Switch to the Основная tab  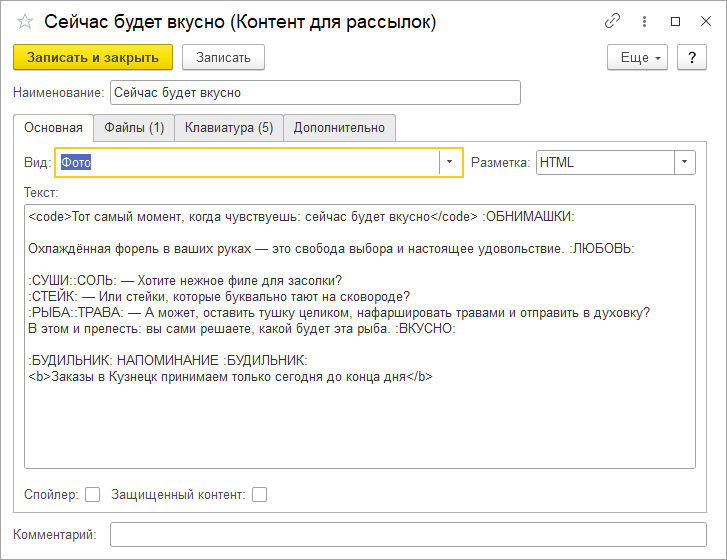point(53,127)
